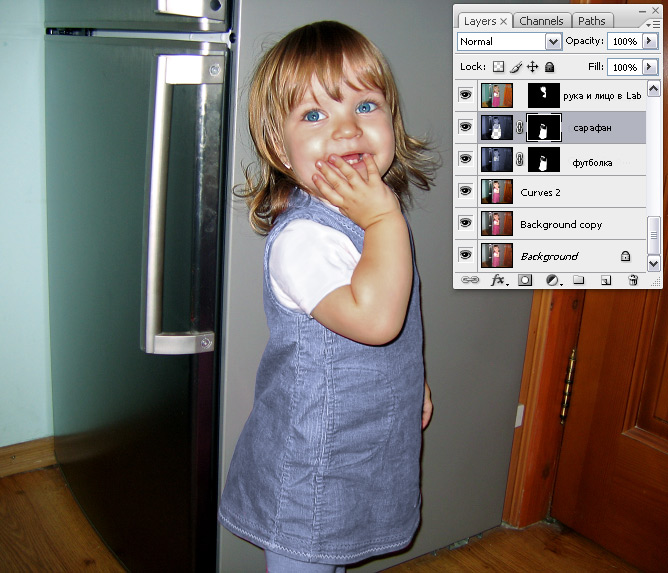This screenshot has height=573, width=668.
Task: Click the Opacity value field
Action: click(625, 41)
